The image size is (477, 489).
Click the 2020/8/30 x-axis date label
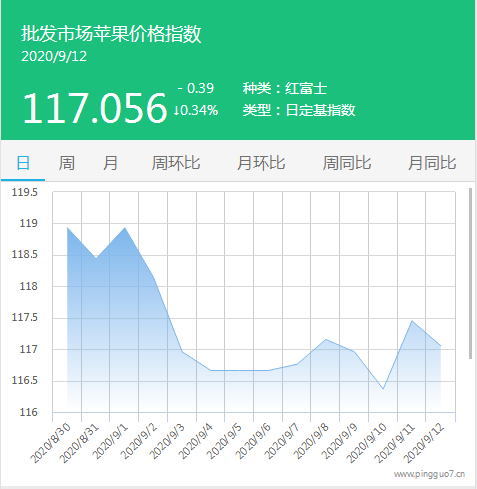(x=50, y=443)
